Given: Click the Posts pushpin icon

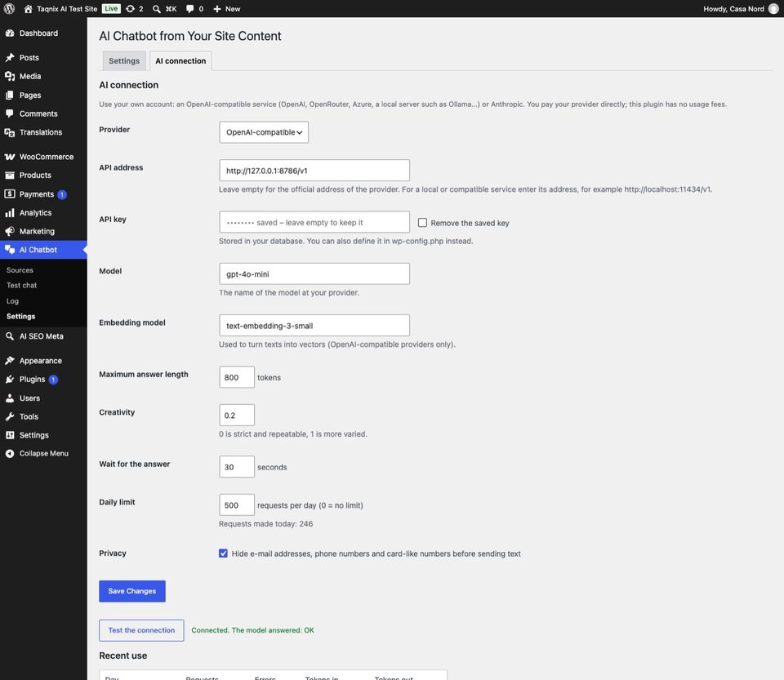Looking at the screenshot, I should [10, 57].
